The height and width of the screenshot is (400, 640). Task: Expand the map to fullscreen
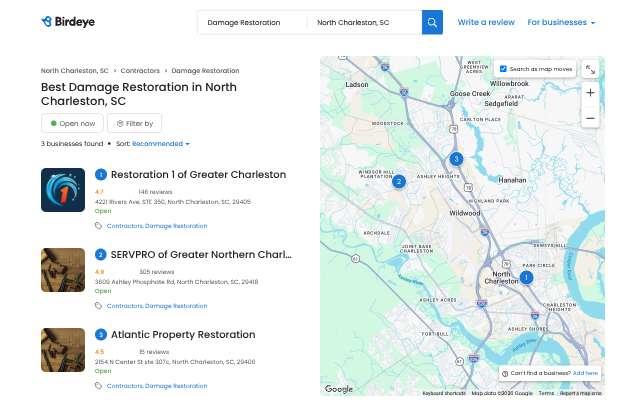coord(590,70)
